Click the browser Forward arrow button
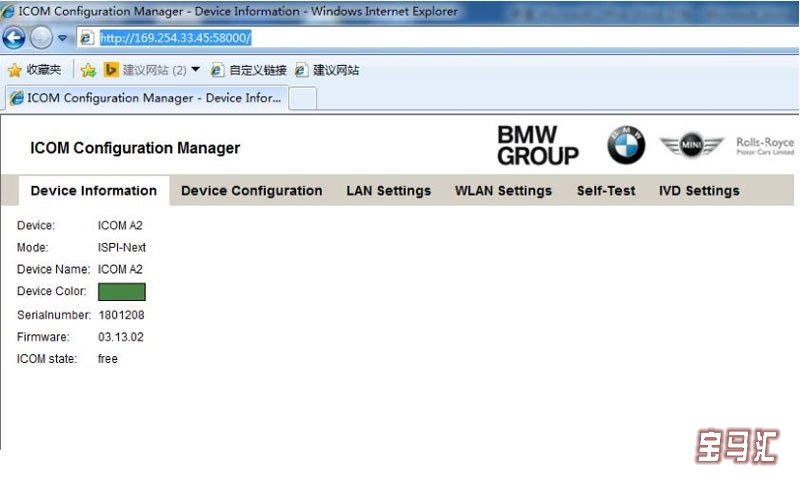 [41, 38]
